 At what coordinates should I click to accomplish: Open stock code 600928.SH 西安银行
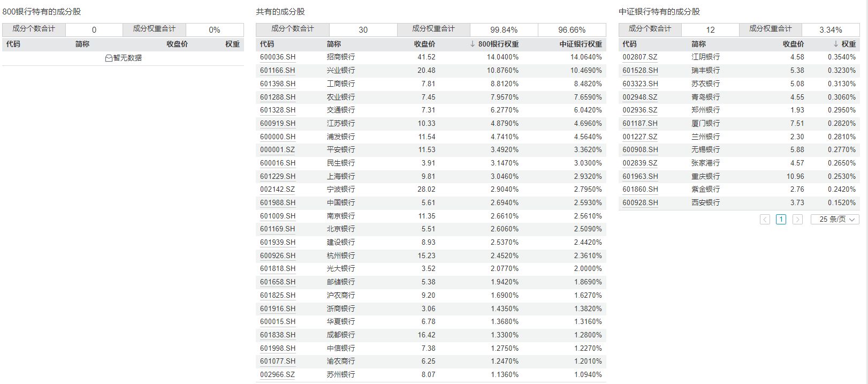(640, 202)
